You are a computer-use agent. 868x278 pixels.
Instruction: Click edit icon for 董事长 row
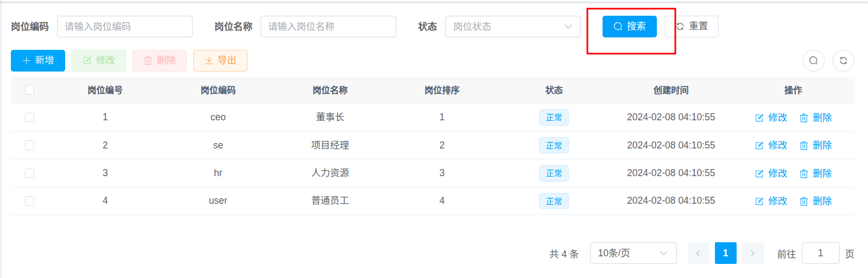click(x=771, y=118)
